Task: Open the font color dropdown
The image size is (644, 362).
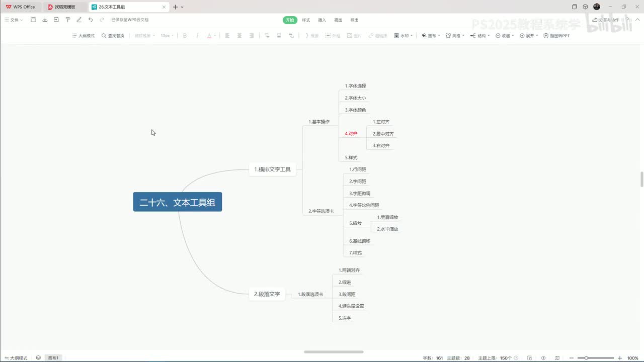Action: pos(215,36)
